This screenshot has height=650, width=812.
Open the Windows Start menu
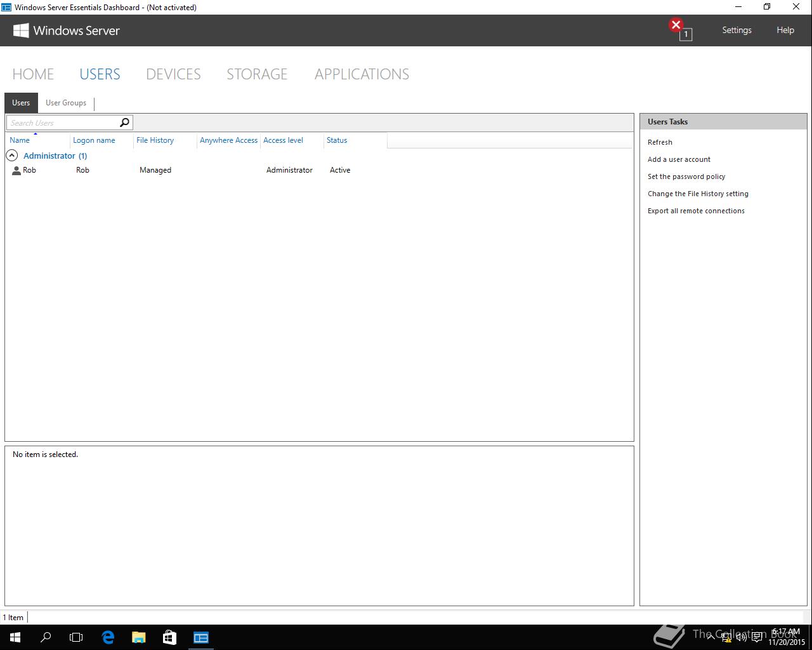(x=15, y=637)
